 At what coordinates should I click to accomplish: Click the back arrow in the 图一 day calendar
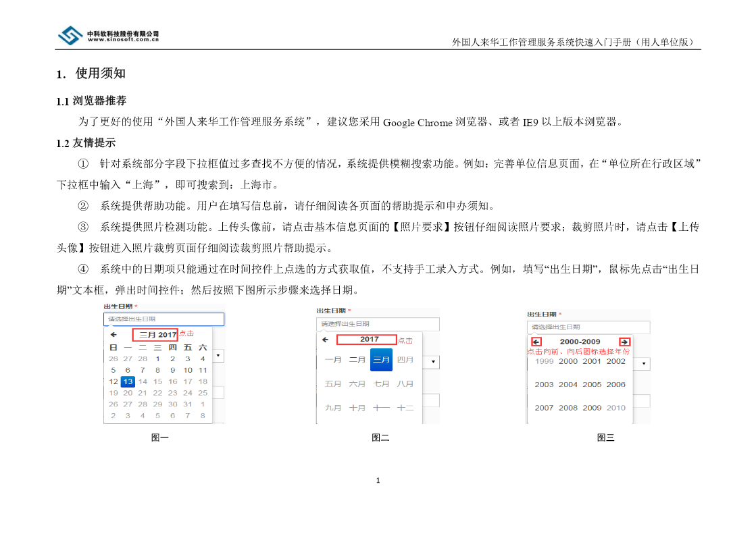point(114,334)
